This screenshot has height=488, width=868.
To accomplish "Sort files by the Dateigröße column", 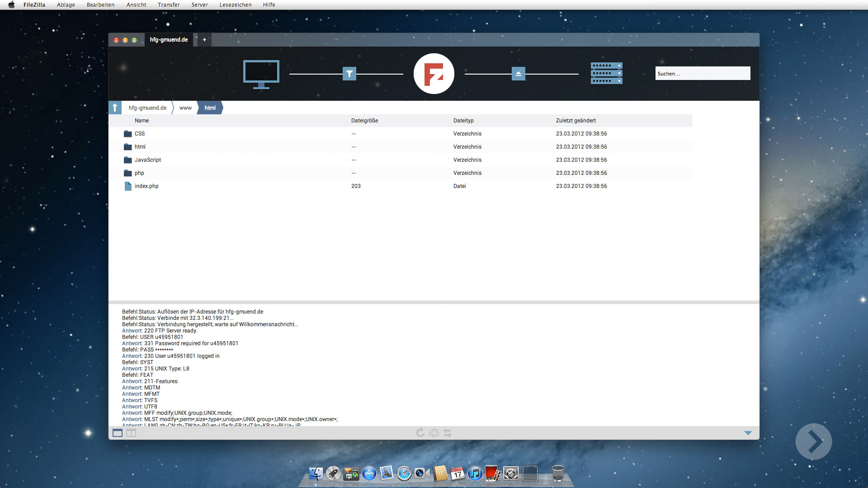I will pos(365,120).
